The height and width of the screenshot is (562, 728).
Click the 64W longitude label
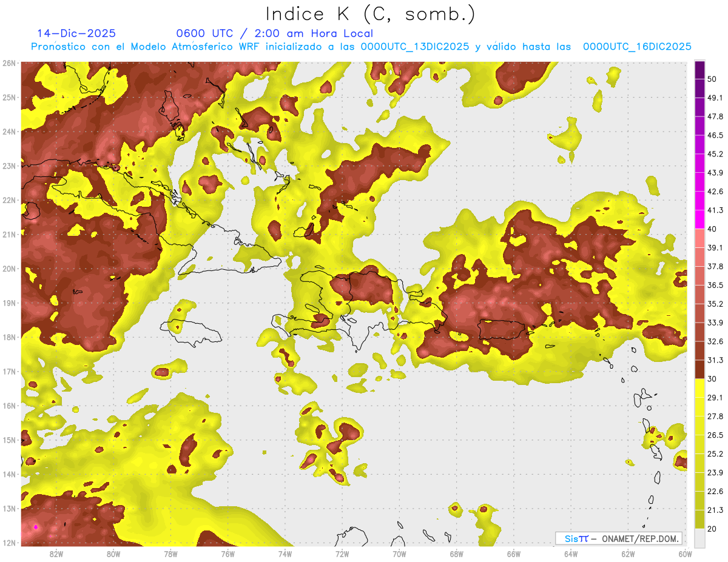[x=571, y=554]
